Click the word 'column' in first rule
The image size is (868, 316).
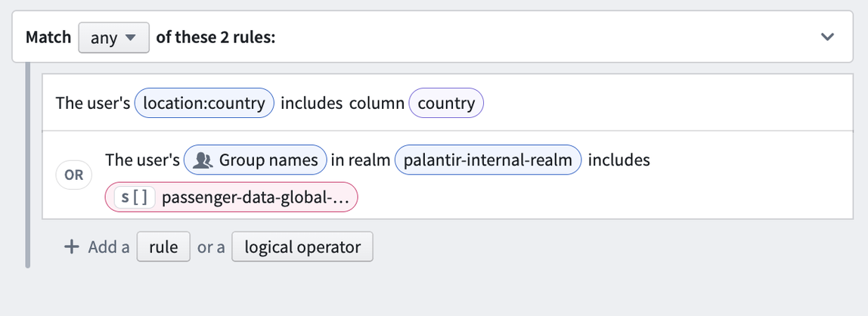(377, 104)
